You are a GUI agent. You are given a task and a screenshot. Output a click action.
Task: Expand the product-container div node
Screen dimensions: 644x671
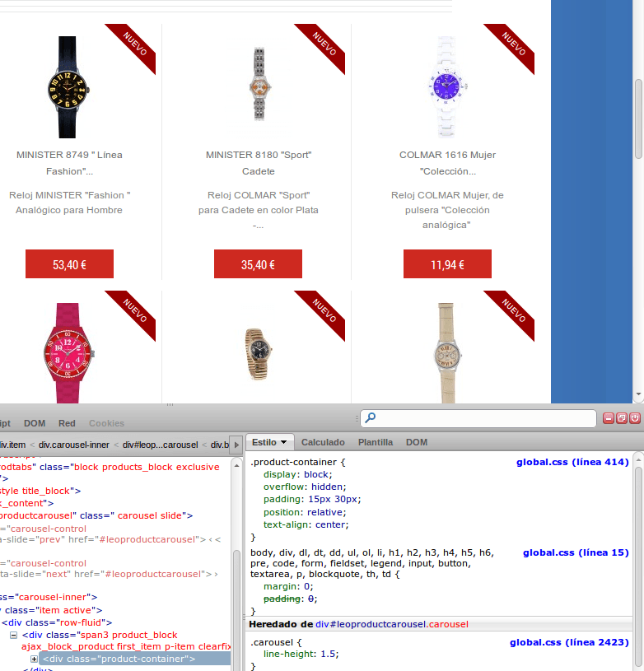(x=34, y=659)
